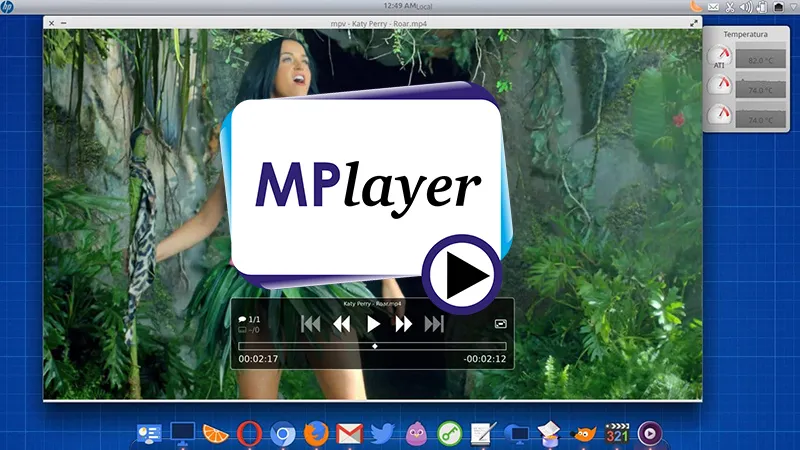Launch Firefox from the dock
The image size is (800, 450).
[316, 434]
